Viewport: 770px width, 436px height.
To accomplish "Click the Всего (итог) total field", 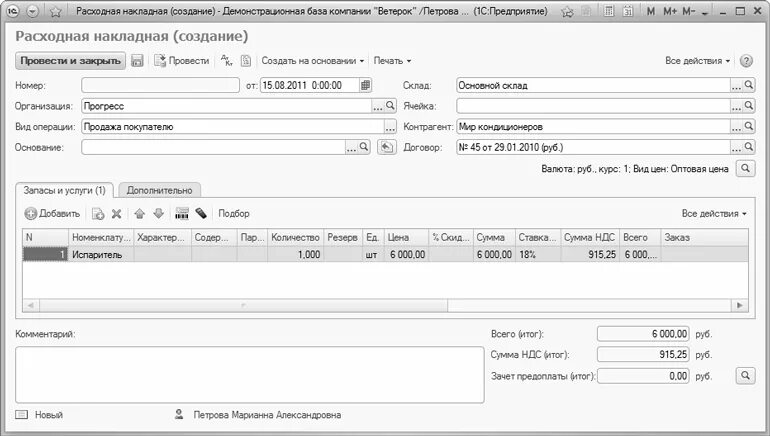I will [x=643, y=334].
